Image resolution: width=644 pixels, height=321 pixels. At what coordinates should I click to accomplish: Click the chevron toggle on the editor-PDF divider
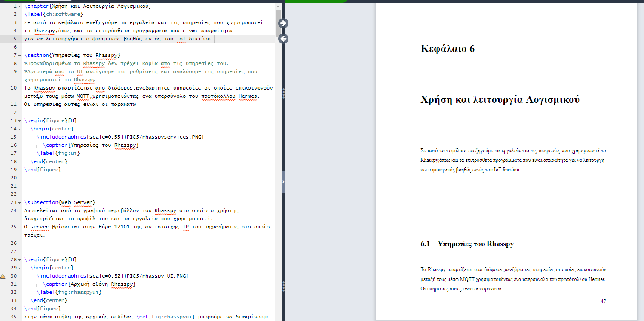point(283,182)
